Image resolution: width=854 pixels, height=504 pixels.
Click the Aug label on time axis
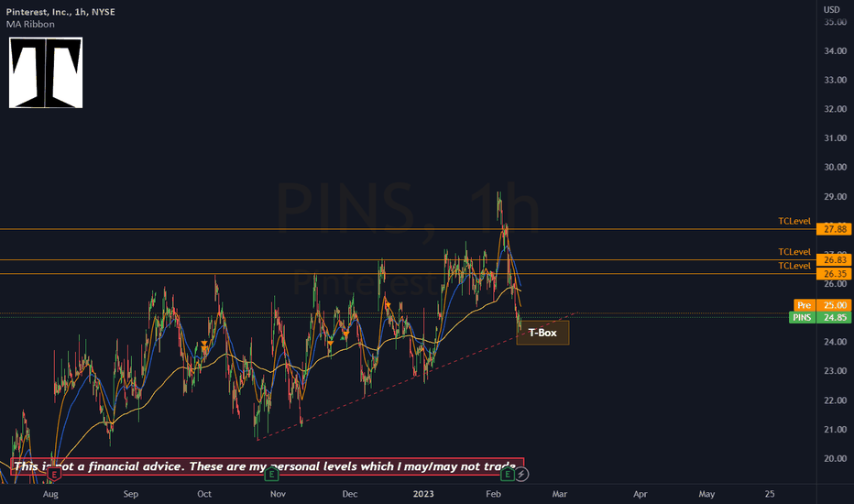coord(50,494)
